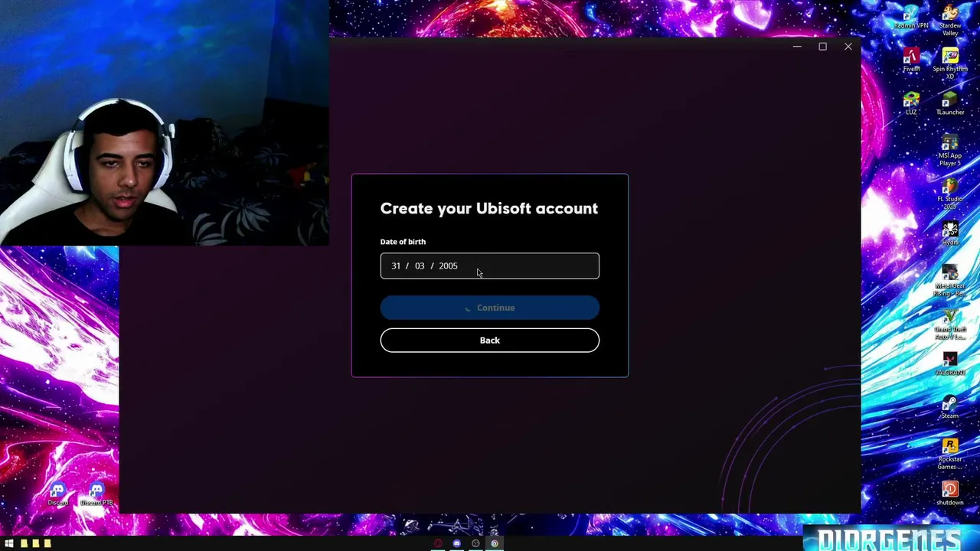The image size is (980, 551).
Task: Open Stardew Valley desktop shortcut
Action: pos(950,20)
